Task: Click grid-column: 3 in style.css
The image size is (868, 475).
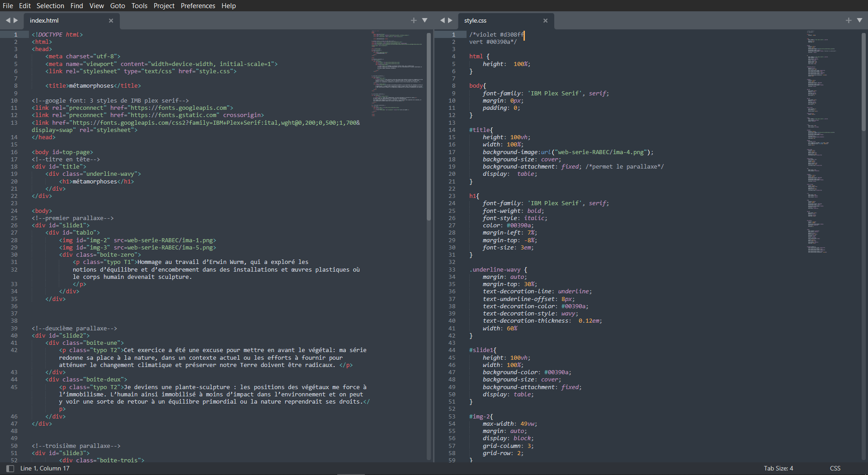Action: pos(508,446)
